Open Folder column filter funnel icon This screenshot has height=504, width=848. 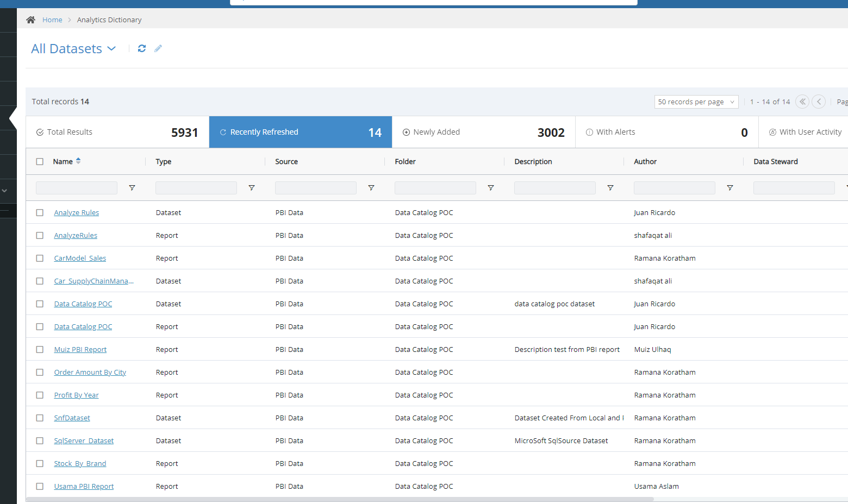click(491, 188)
